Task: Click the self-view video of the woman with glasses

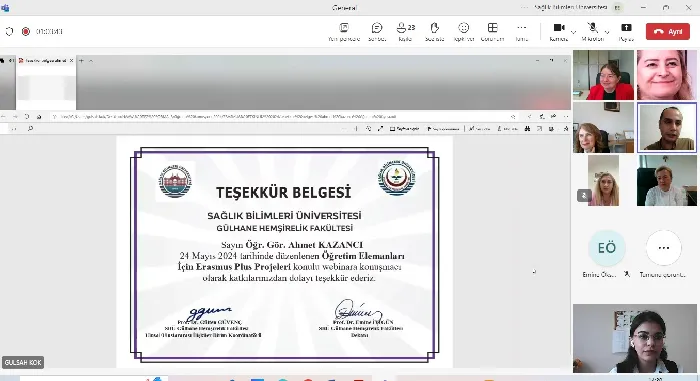Action: point(634,339)
